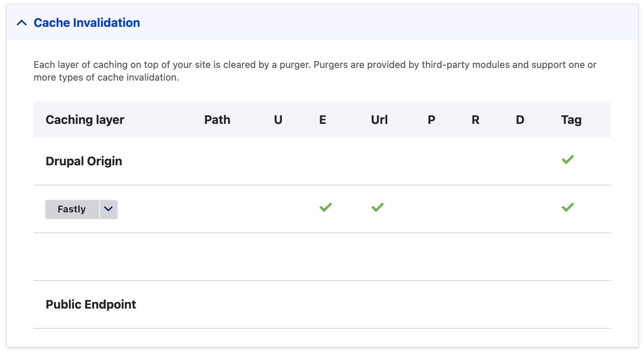Click the Caching layer column header

[x=85, y=120]
